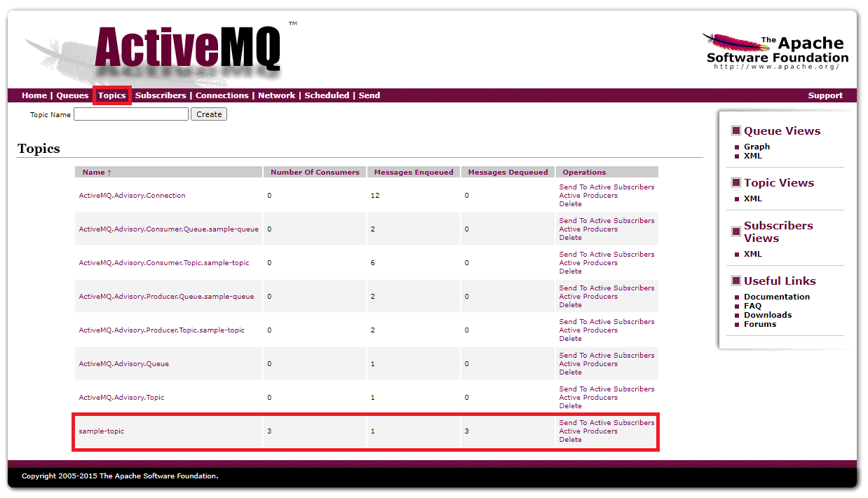Click the copyright footer text
The height and width of the screenshot is (498, 868).
(x=120, y=476)
